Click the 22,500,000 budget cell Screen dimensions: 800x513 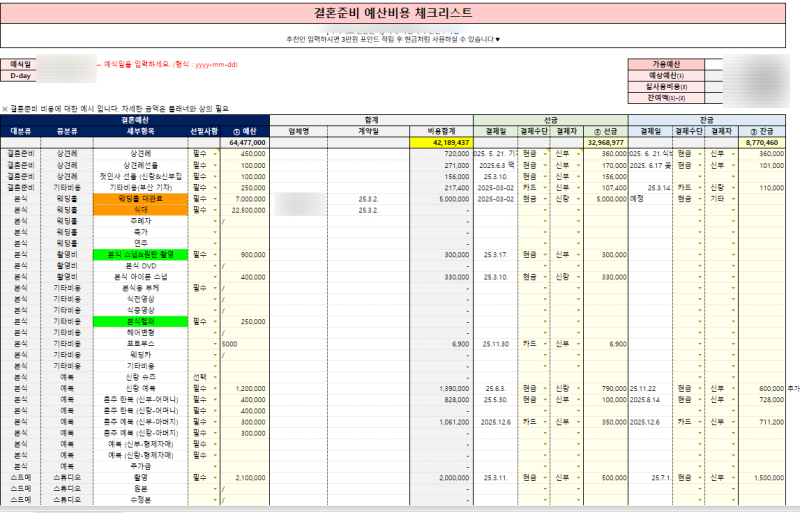tap(244, 210)
